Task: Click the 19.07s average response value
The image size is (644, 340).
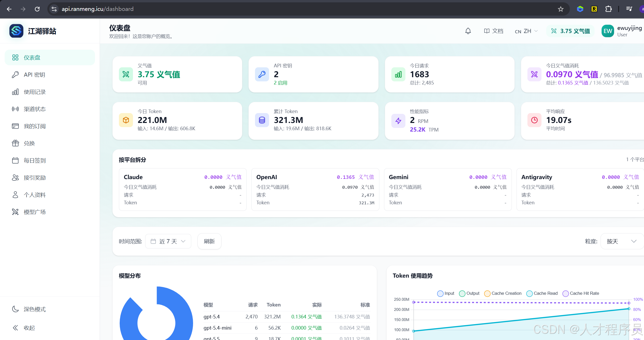Action: coord(559,120)
